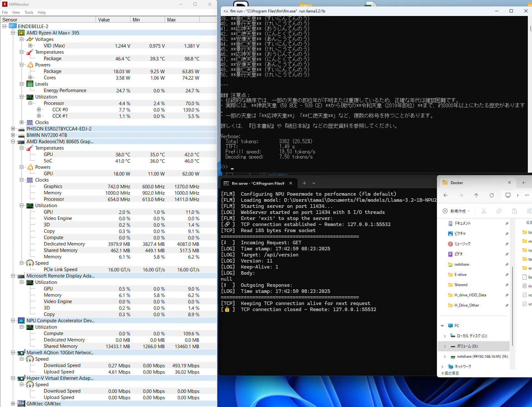
Task: Click the Cut scissors icon in Explorer toolbar
Action: coord(484,211)
